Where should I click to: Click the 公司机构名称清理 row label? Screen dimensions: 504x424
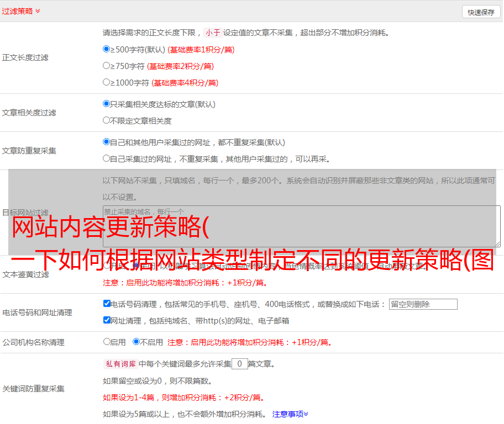pos(33,342)
